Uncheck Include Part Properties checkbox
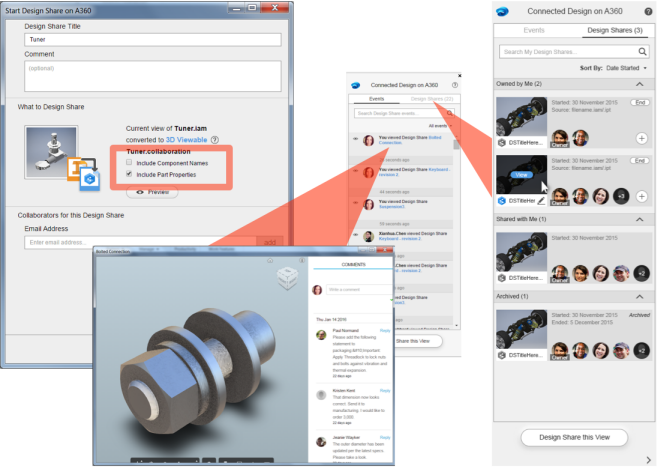 click(x=129, y=173)
